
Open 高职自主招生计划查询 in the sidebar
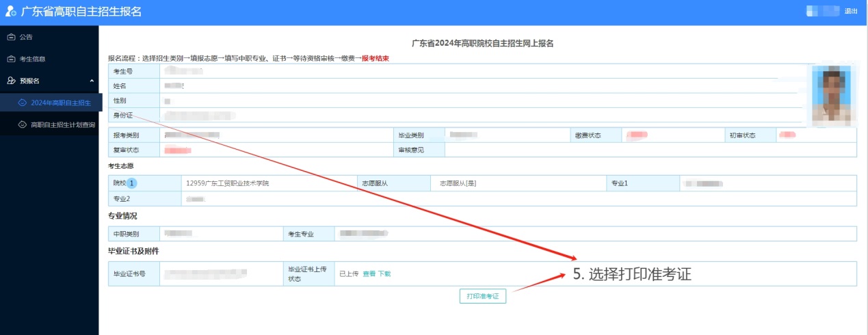coord(63,125)
